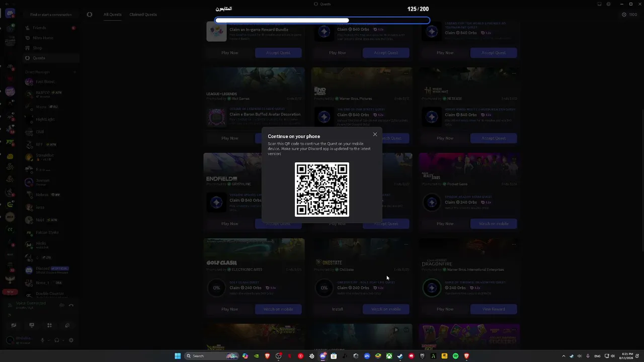Go to Nitro Home in the sidebar

[x=51, y=38]
